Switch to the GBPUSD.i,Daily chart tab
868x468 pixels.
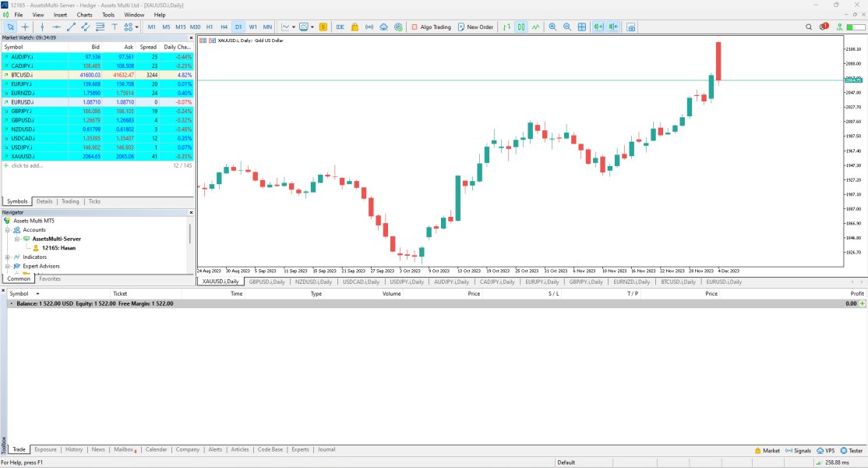pos(268,282)
